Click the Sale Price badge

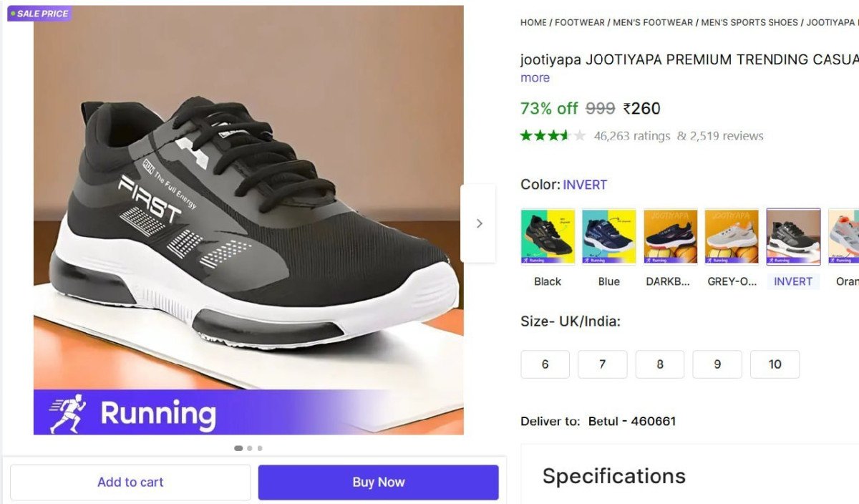[x=39, y=14]
